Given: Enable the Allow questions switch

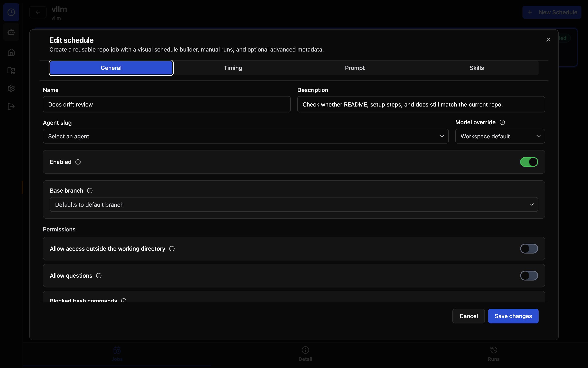Looking at the screenshot, I should click(x=529, y=276).
